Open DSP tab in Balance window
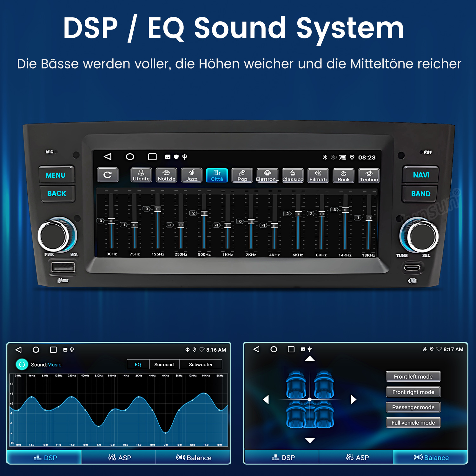Viewport: 476px width, 476px height. pyautogui.click(x=282, y=457)
